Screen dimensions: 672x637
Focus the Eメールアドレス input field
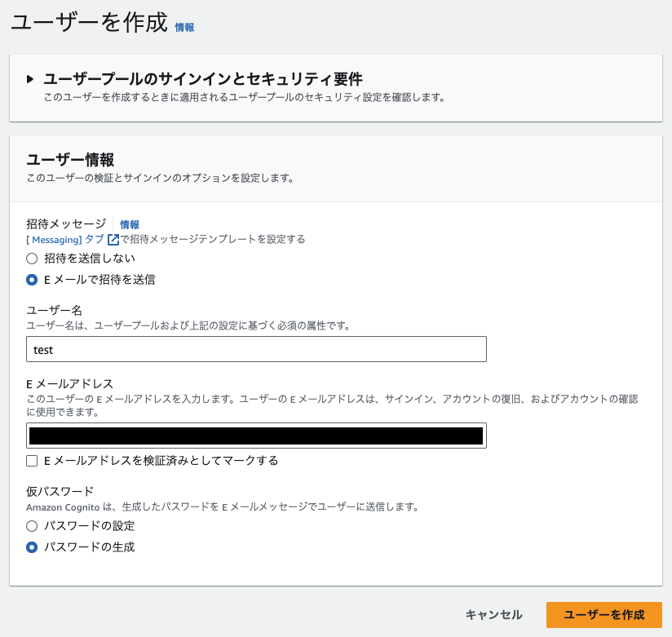[256, 436]
